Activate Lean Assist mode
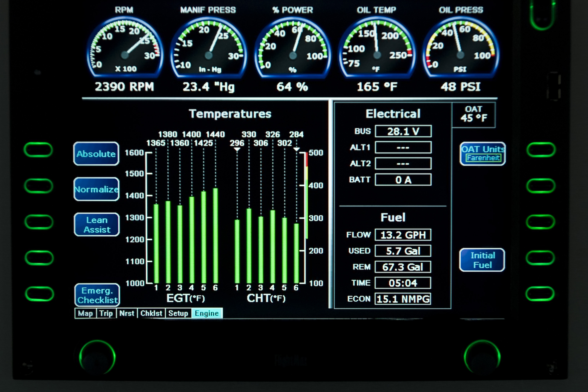Viewport: 588px width, 392px height. click(96, 225)
